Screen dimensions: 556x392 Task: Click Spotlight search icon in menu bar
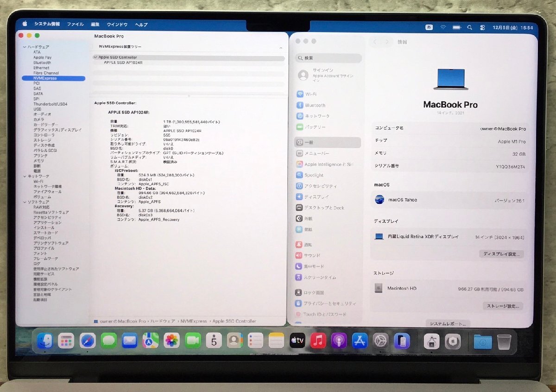click(x=470, y=28)
